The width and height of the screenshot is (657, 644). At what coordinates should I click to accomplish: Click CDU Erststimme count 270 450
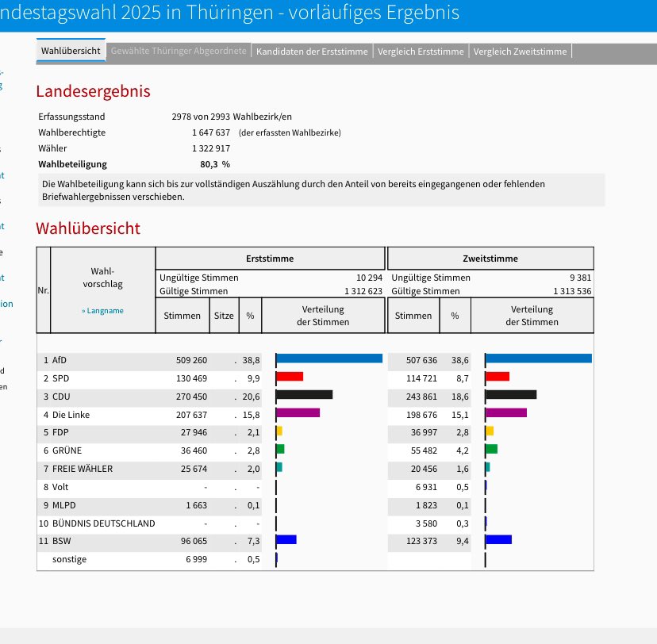click(191, 397)
